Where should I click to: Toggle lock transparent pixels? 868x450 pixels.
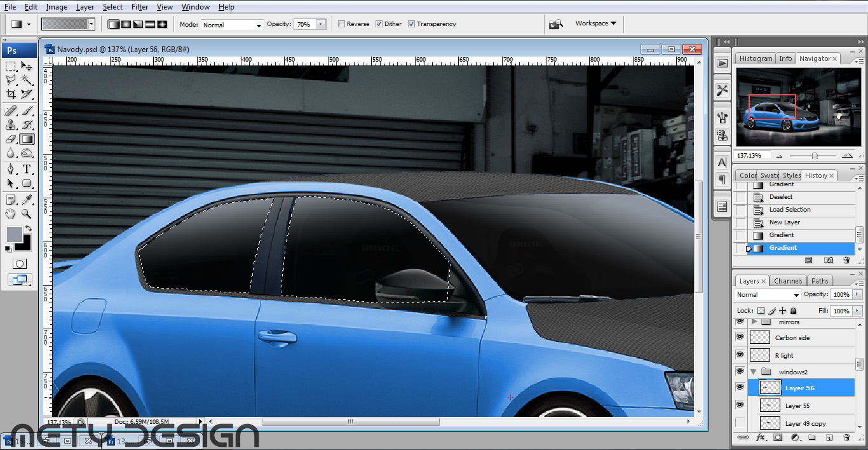[761, 311]
